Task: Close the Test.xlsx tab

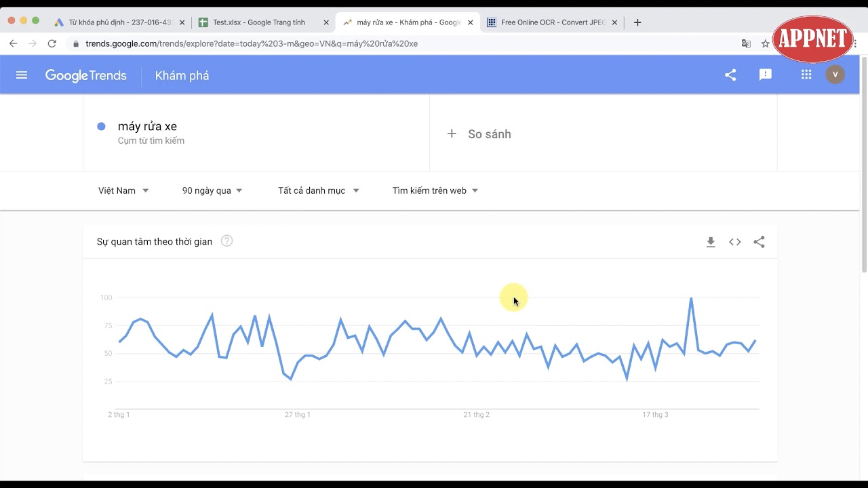Action: [326, 22]
